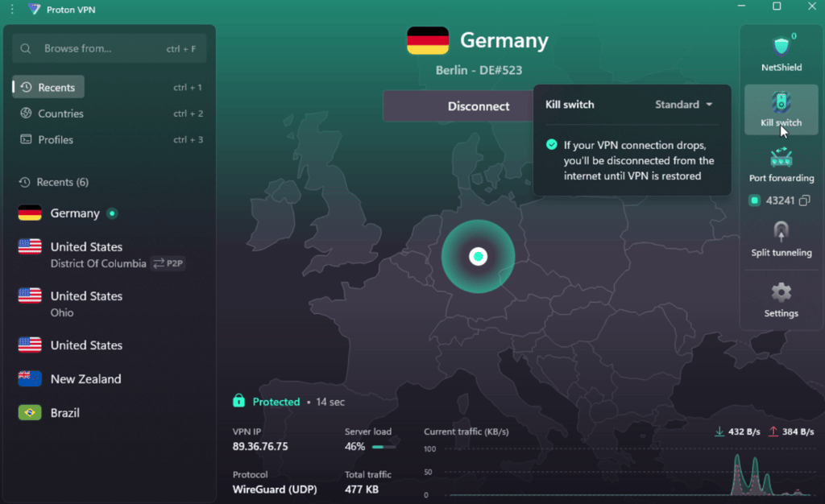Viewport: 825px width, 504px height.
Task: Click the search magnifier icon
Action: [25, 49]
